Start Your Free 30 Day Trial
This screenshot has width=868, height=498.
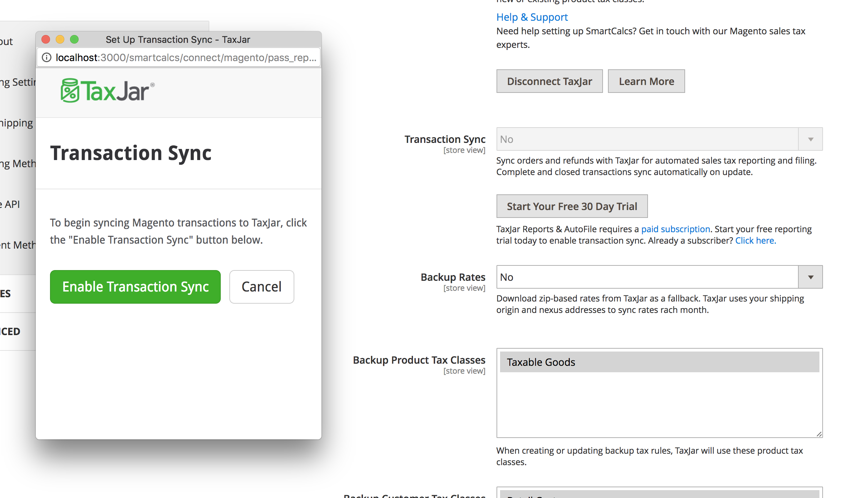coord(572,206)
